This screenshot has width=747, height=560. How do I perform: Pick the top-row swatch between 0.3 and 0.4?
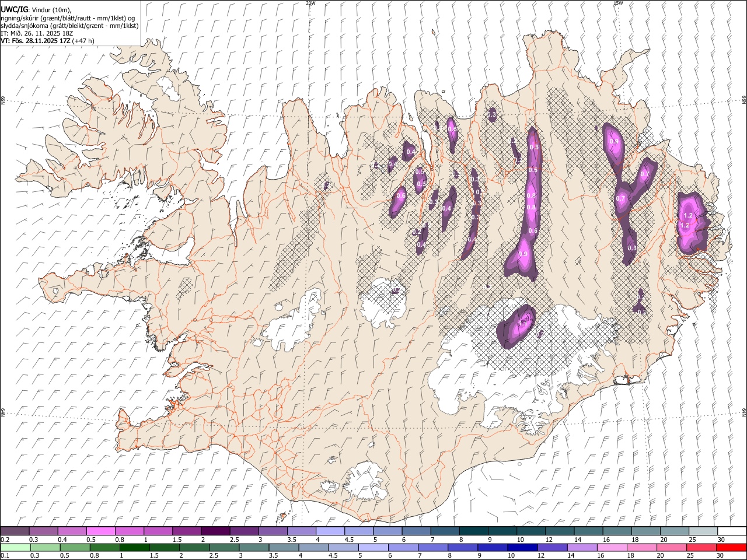43,531
